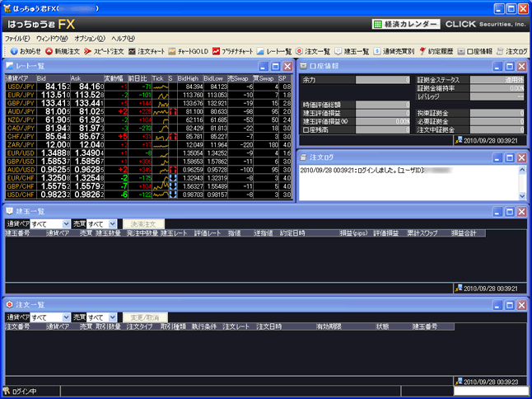Click 口座情報 panel title icon
The width and height of the screenshot is (532, 399).
(x=303, y=66)
